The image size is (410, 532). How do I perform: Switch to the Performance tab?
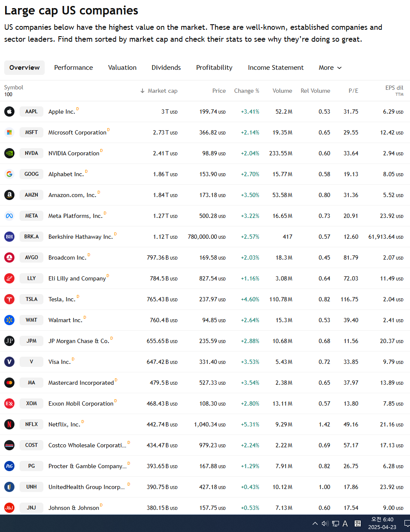point(74,68)
